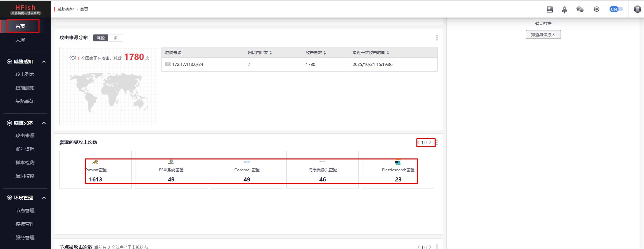Go to 大屏 in the sidebar
The height and width of the screenshot is (249, 644).
[20, 40]
